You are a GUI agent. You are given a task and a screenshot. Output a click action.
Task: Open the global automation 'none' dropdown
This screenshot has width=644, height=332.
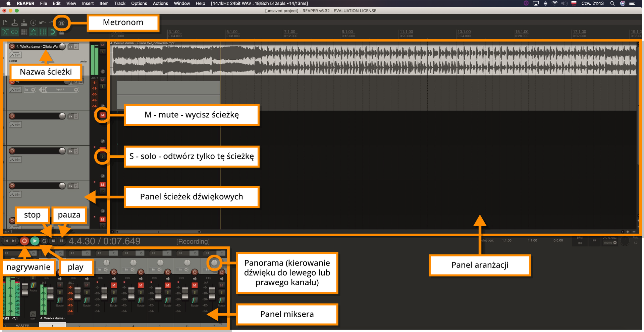(x=610, y=243)
